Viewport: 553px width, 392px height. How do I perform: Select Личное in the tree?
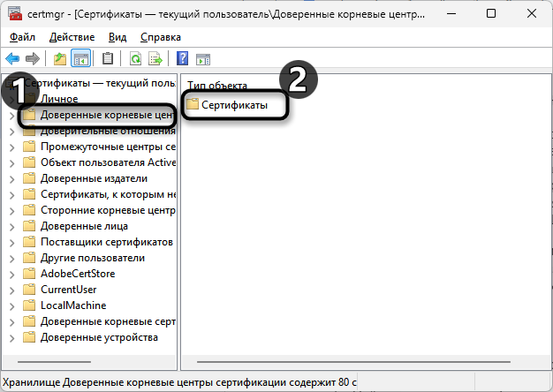tap(59, 99)
